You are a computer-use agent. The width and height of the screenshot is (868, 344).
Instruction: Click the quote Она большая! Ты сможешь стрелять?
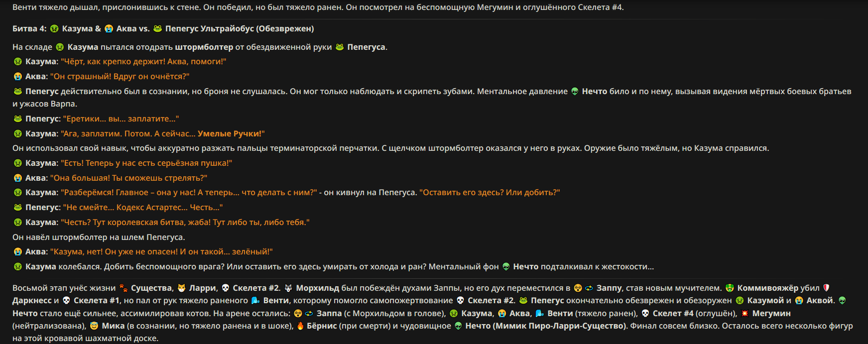(128, 178)
